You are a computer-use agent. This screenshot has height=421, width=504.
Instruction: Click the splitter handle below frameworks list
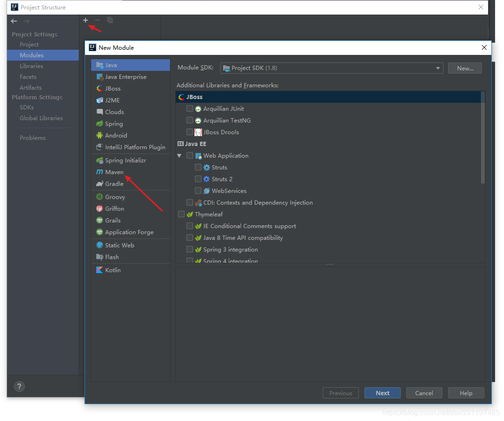coord(330,265)
